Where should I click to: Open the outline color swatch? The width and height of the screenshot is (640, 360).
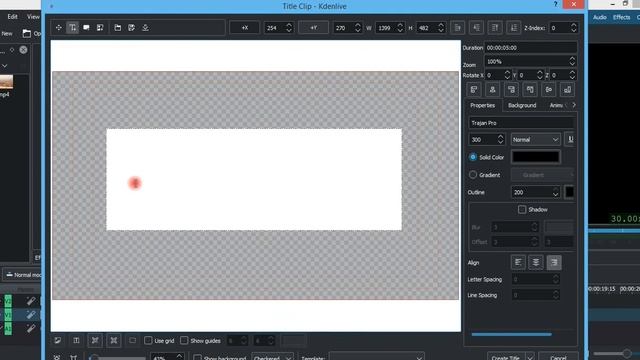[x=569, y=192]
